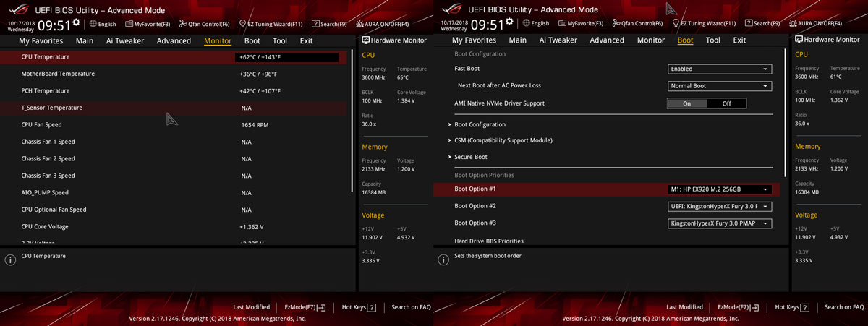The height and width of the screenshot is (326, 868).
Task: Open Advanced tab on Monitor-tab screen
Action: [174, 40]
